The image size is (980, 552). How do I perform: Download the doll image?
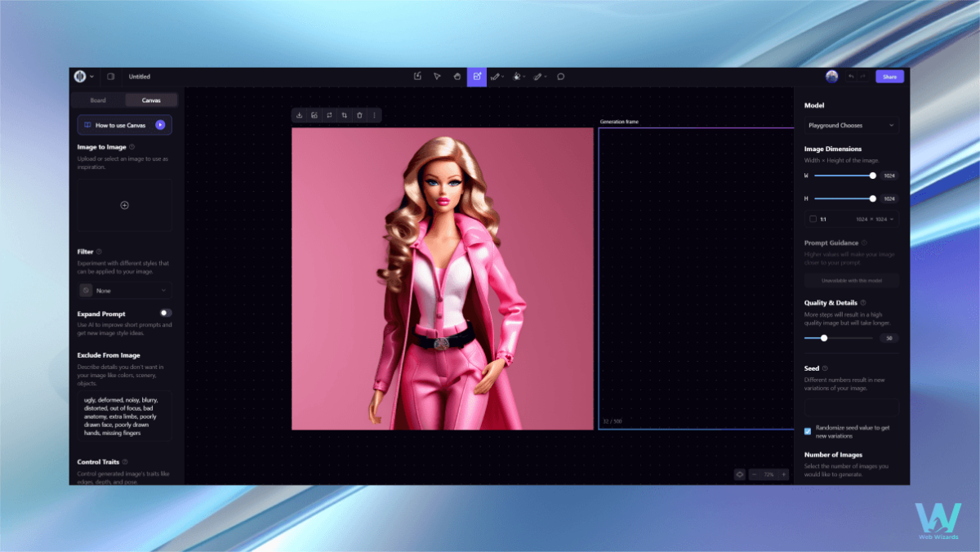coord(299,115)
